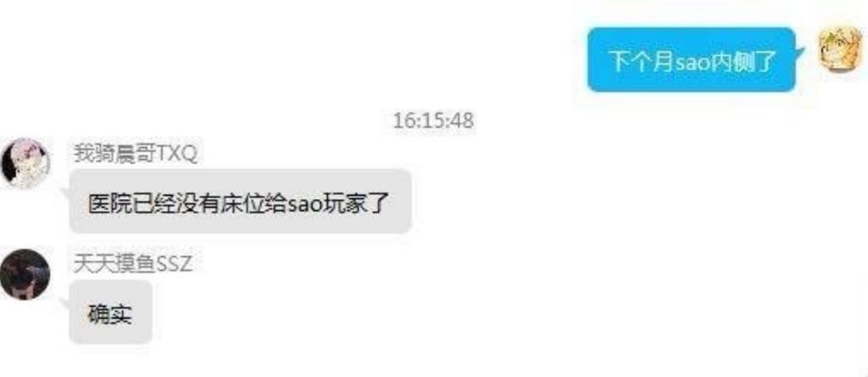Click the username 我骑晨哥TXQ
Screen dimensions: 868x377
point(136,154)
